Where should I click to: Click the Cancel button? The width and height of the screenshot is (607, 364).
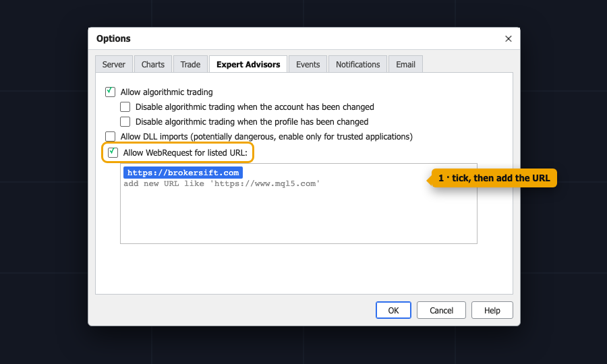click(441, 310)
